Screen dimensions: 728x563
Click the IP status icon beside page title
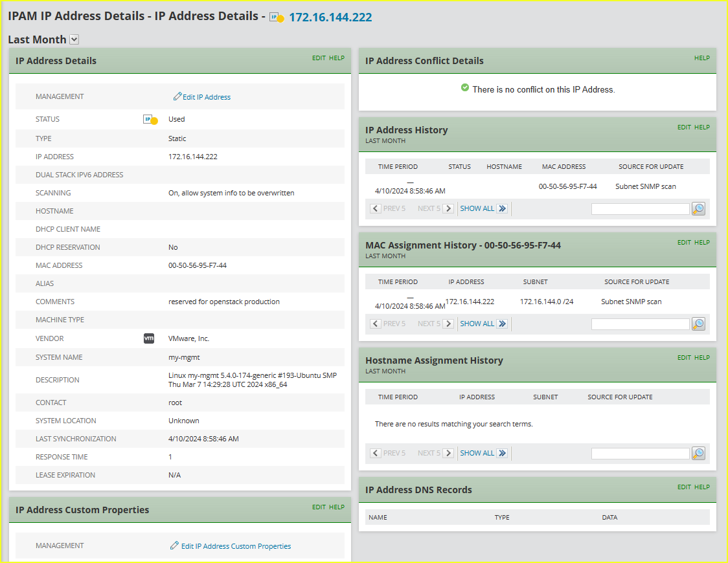coord(277,18)
